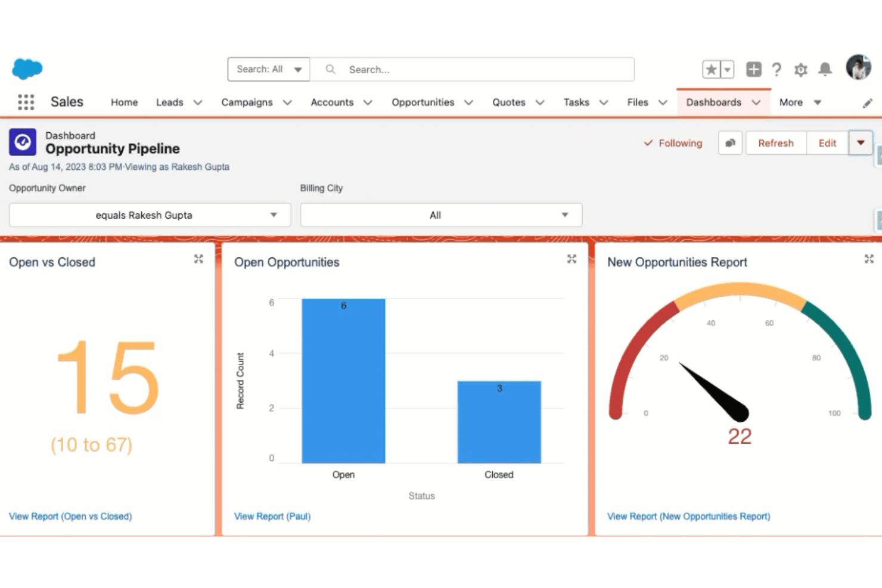Click the gauge needle on the chart

tap(715, 391)
